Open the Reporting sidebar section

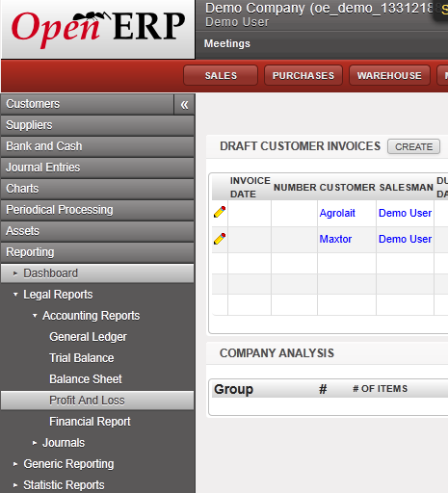coord(97,252)
